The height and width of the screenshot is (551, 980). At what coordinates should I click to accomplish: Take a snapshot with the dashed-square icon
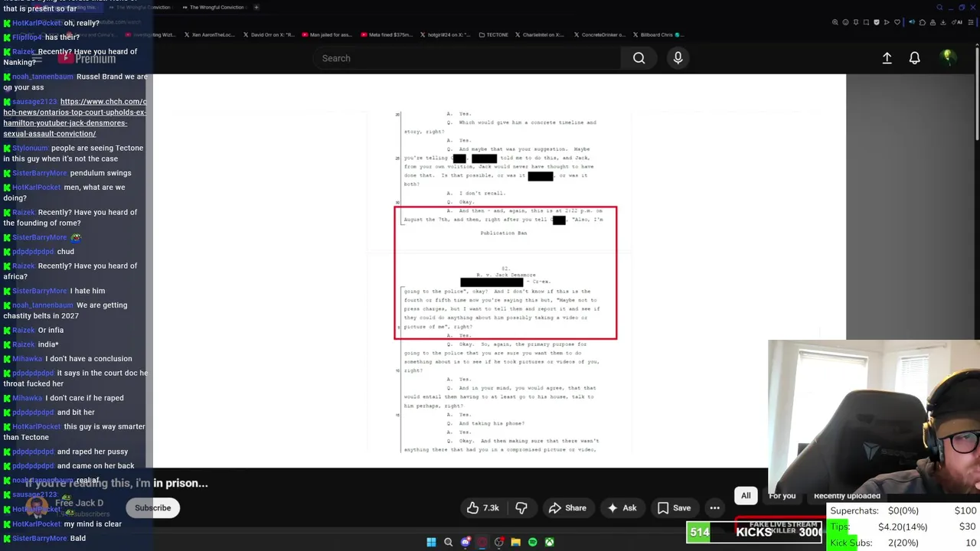click(x=866, y=22)
